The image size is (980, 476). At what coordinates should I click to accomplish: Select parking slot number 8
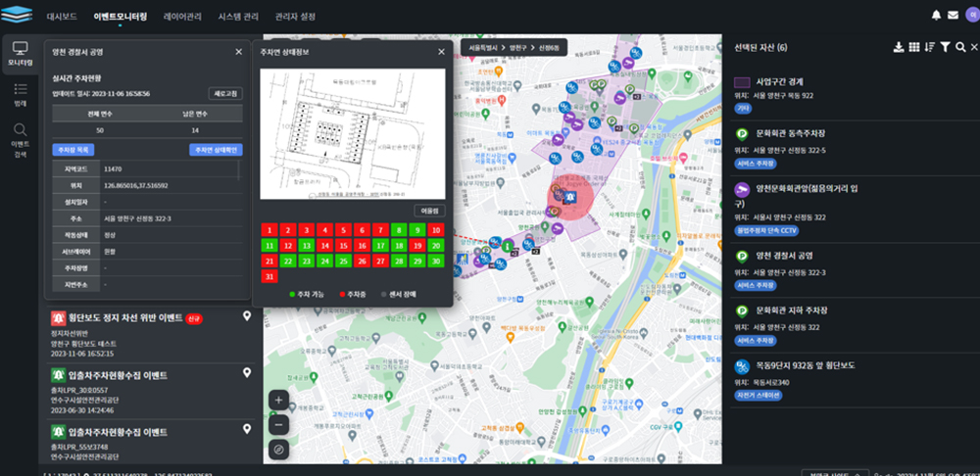click(397, 230)
